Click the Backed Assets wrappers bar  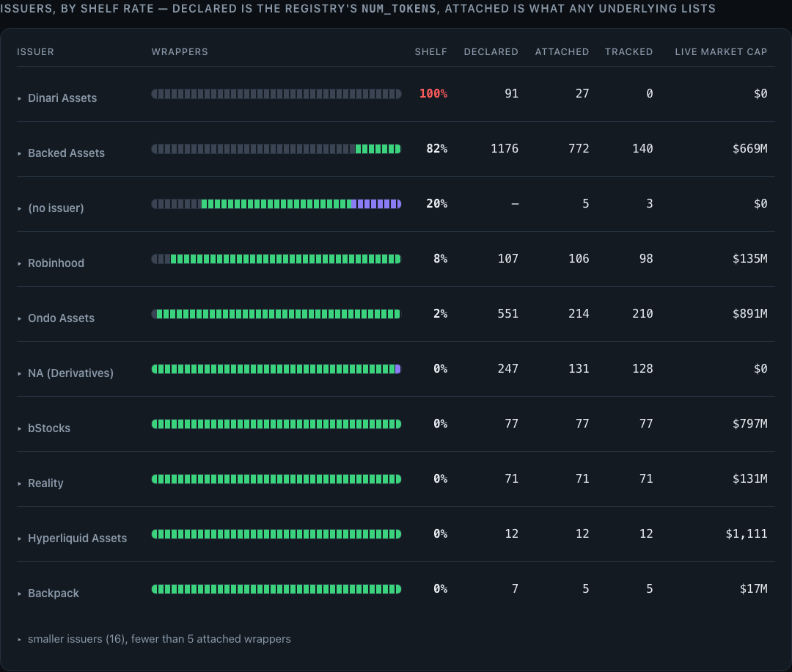click(x=276, y=149)
